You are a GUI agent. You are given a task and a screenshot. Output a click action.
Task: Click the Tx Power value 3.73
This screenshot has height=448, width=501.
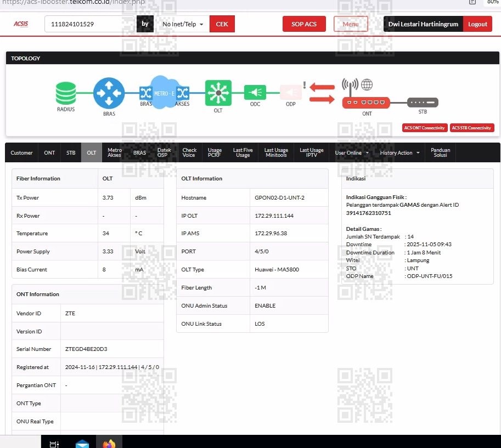pyautogui.click(x=108, y=197)
